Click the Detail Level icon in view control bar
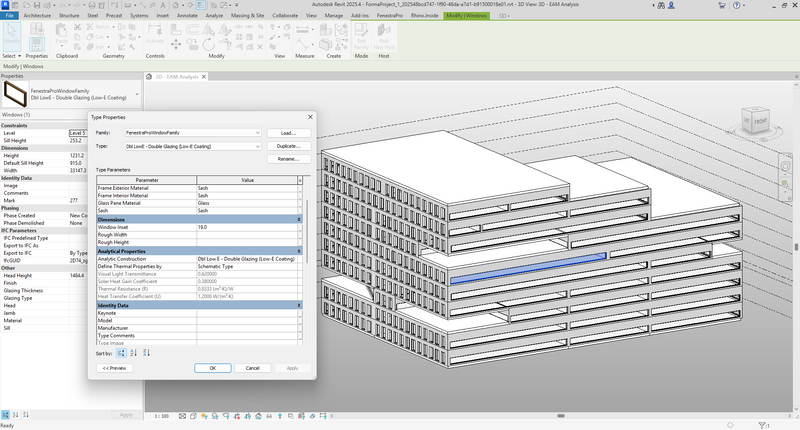 182,416
